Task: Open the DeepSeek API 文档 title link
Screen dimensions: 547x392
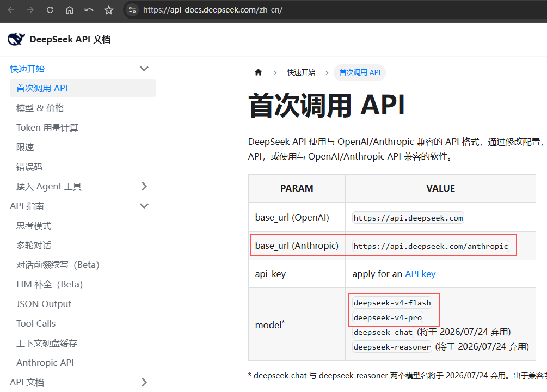Action: click(x=70, y=39)
